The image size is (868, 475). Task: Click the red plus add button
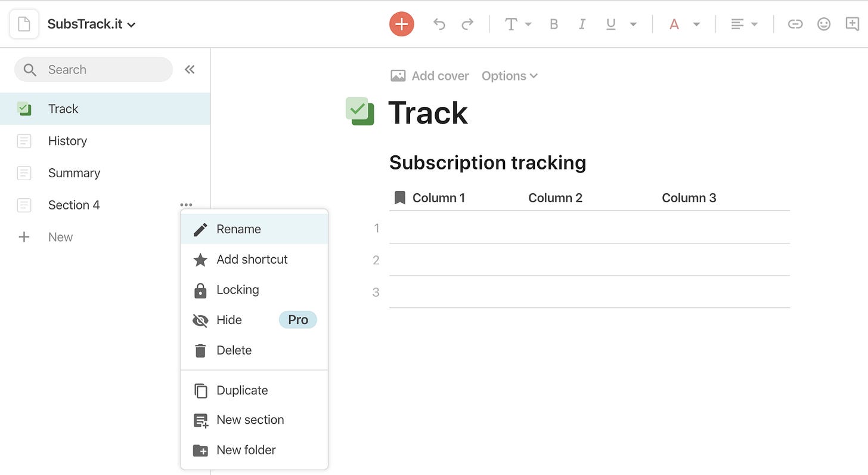(x=402, y=24)
